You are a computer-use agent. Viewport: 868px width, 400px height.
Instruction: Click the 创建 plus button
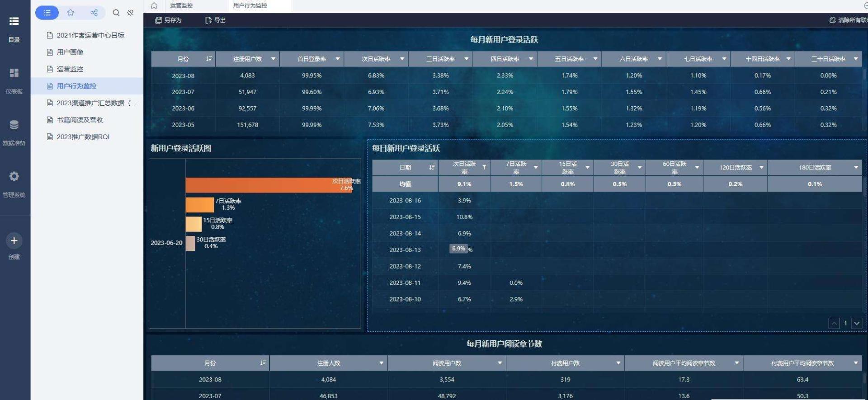click(x=14, y=241)
